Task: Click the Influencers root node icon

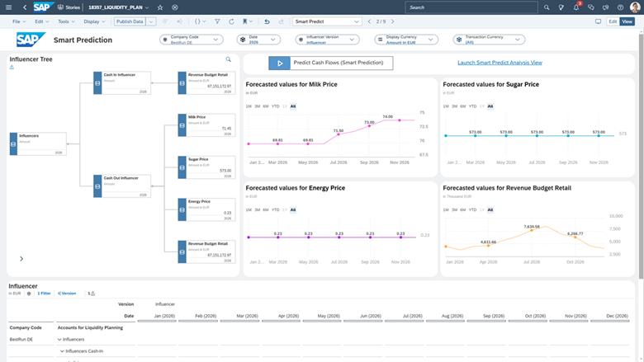Action: point(13,144)
